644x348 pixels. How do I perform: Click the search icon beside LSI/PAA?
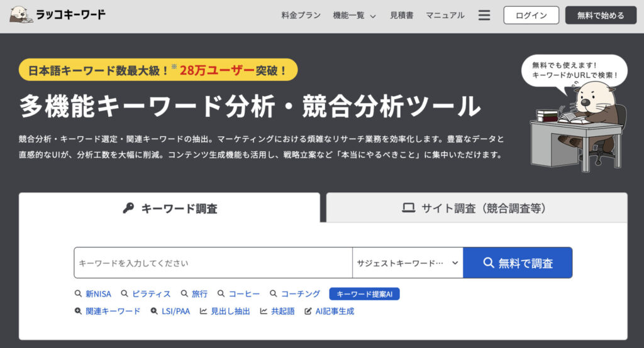[x=154, y=311]
